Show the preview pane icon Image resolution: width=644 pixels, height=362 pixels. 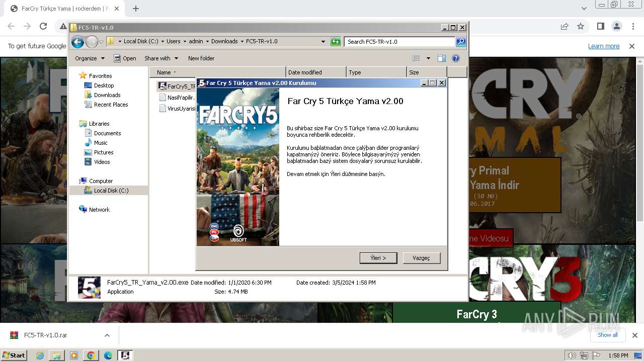(x=442, y=58)
